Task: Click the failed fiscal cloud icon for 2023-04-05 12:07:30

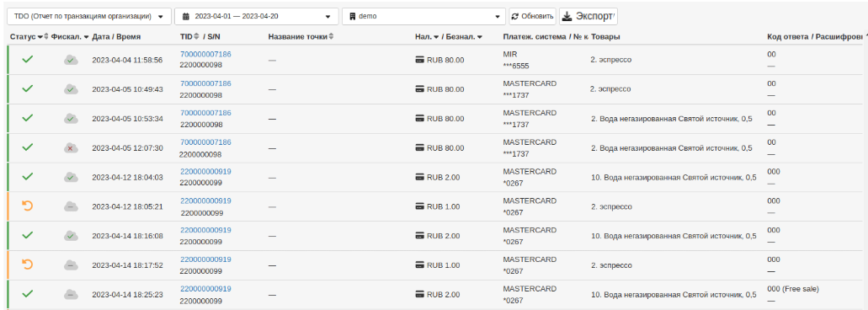Action: tap(71, 147)
